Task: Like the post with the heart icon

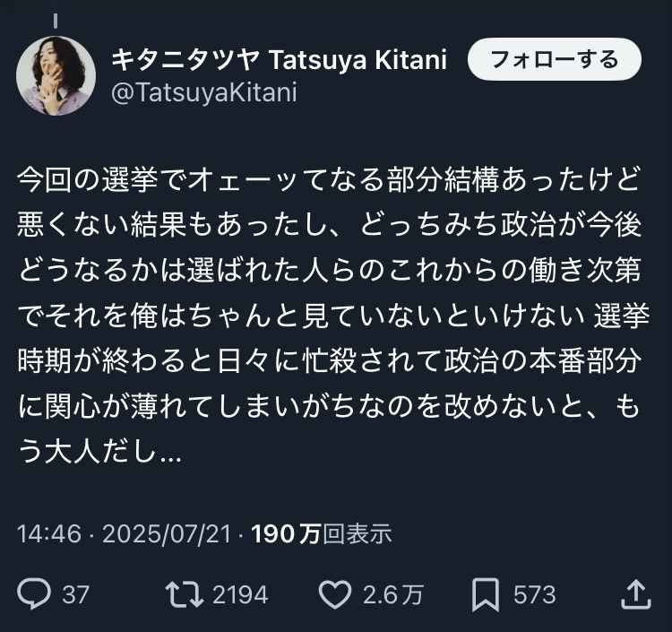Action: 336,594
